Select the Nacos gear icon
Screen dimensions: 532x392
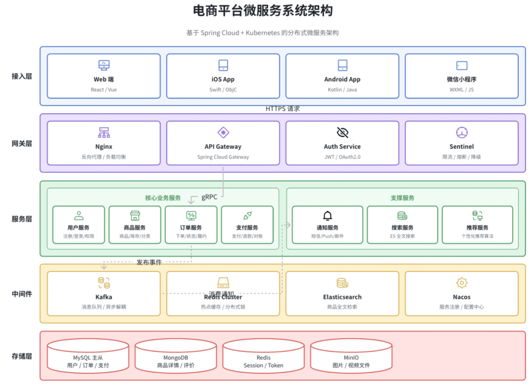click(x=462, y=283)
